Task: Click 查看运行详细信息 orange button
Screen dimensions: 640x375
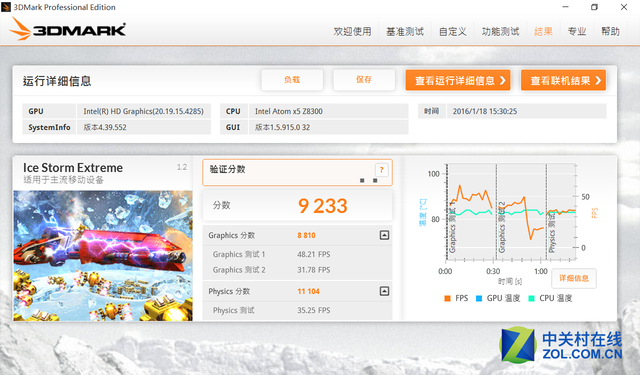Action: 458,80
